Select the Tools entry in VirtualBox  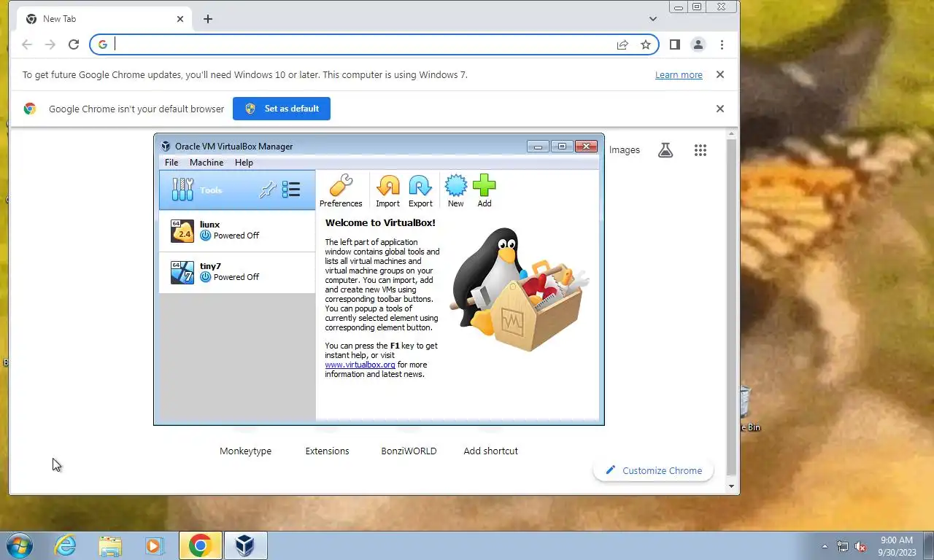click(x=237, y=190)
